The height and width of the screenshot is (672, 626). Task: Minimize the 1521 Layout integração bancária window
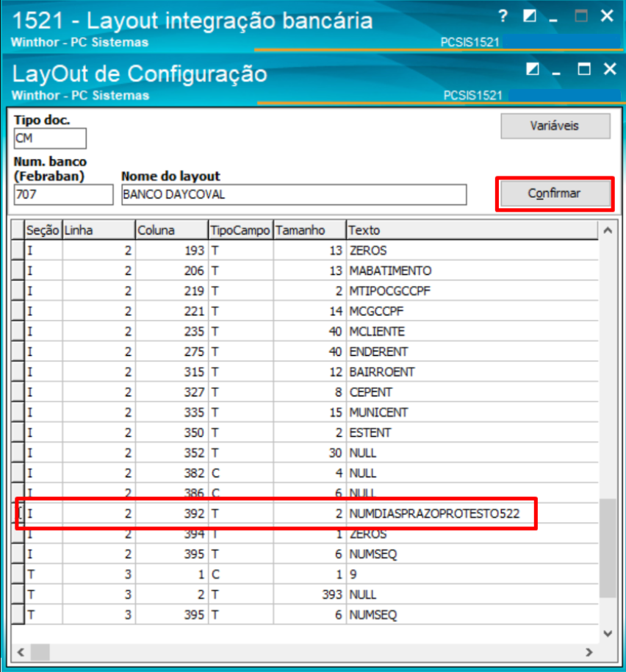click(553, 19)
